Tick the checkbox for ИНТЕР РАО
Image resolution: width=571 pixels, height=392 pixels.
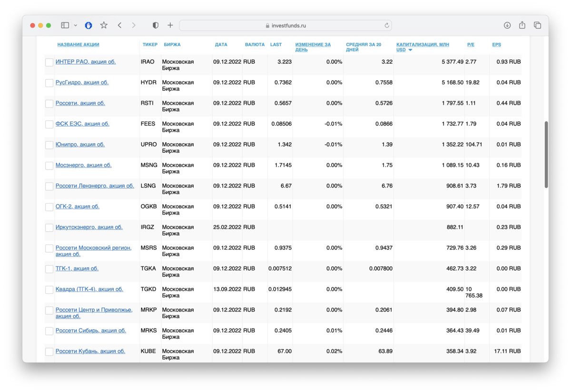pyautogui.click(x=49, y=62)
